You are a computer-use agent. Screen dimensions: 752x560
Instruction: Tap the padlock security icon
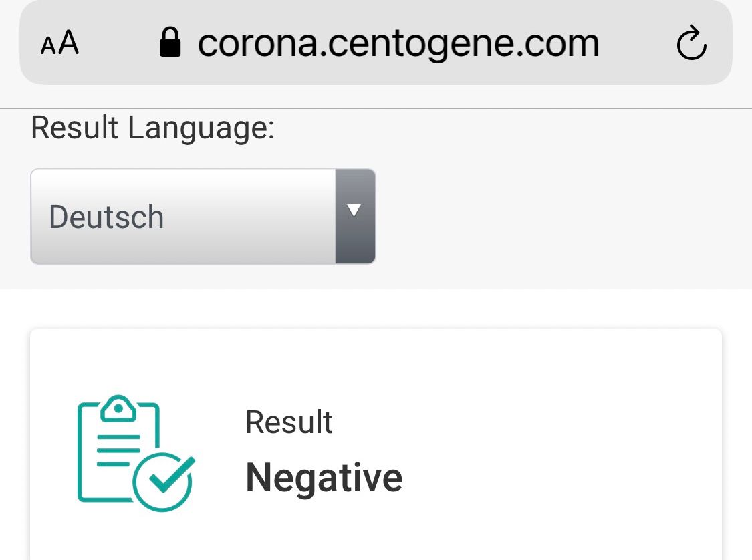pos(170,42)
